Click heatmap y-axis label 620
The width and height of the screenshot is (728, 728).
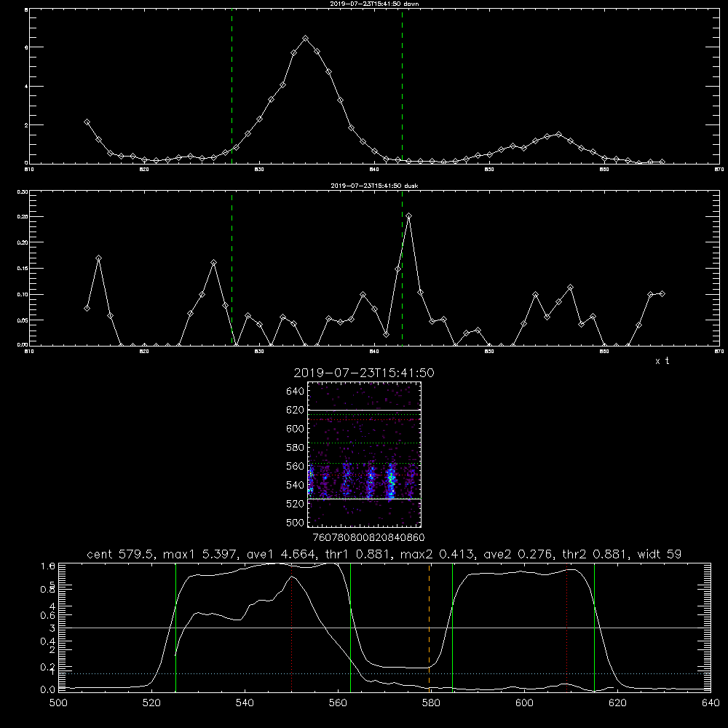(x=296, y=410)
